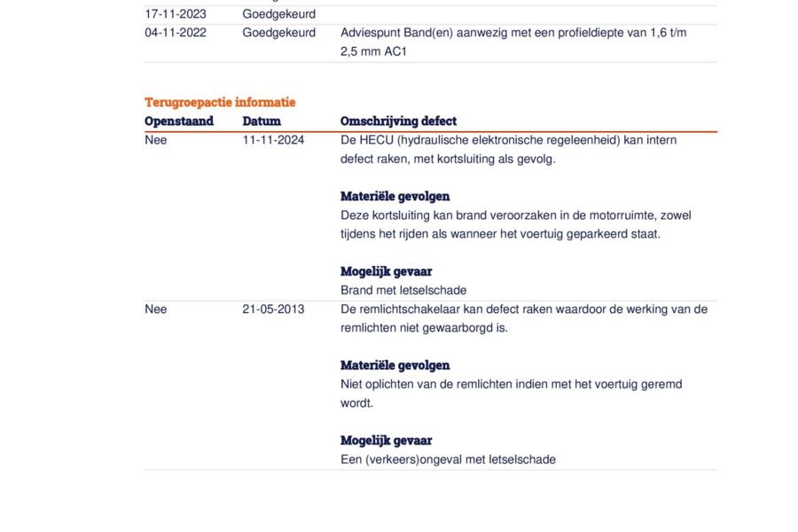This screenshot has width=798, height=532.
Task: Click the kortsluiting brand in motorruimte text
Action: [x=515, y=224]
